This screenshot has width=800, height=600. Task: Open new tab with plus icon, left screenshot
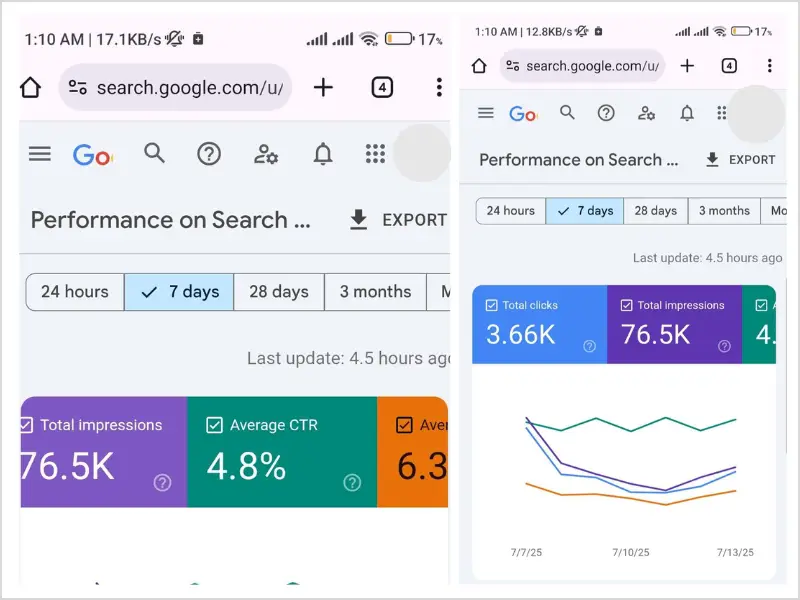point(323,87)
